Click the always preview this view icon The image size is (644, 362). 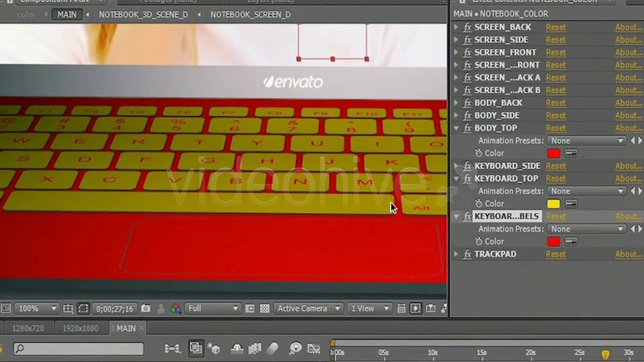[6, 308]
